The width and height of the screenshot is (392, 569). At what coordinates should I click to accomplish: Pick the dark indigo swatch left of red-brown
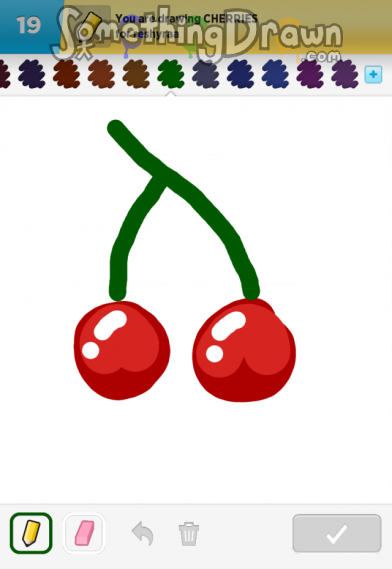(32, 74)
